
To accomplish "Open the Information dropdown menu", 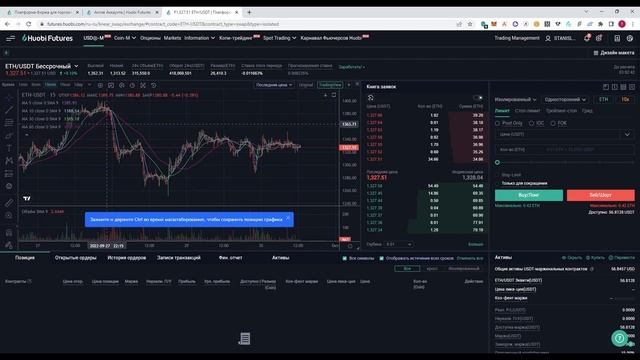I will 199,38.
